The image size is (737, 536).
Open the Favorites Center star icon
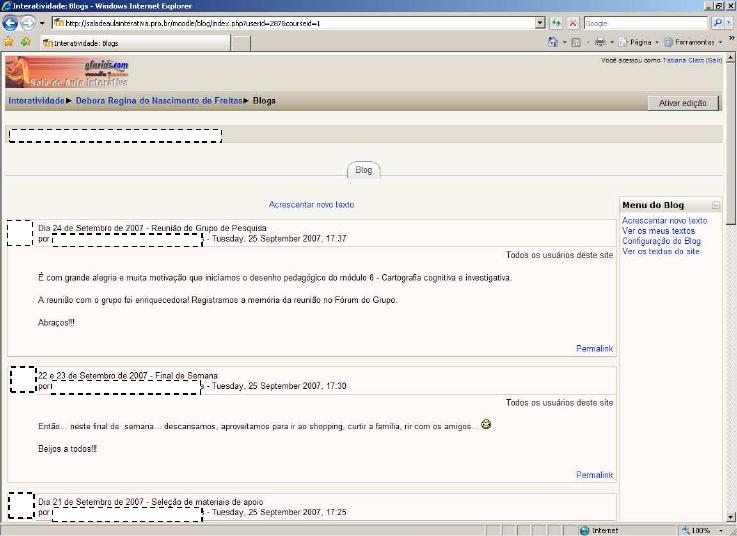(x=9, y=42)
